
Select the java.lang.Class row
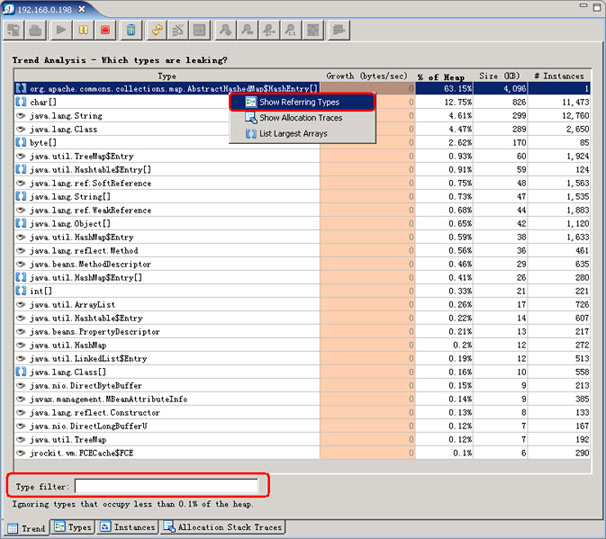click(x=302, y=129)
